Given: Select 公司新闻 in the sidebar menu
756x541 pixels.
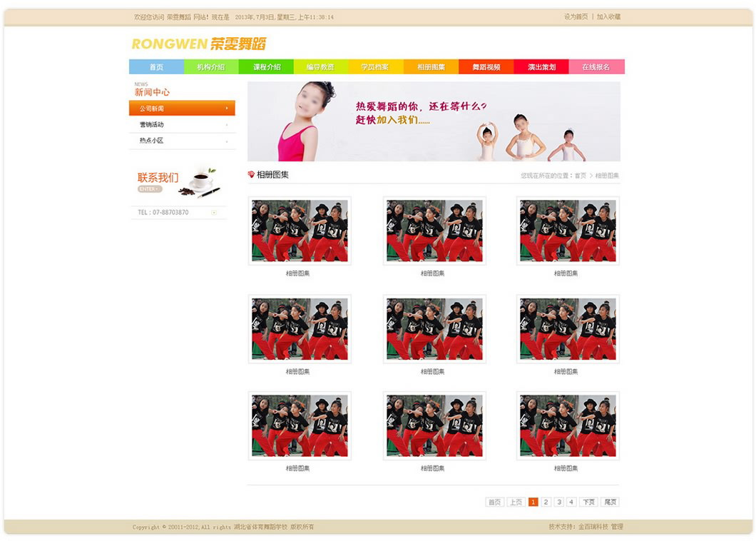Looking at the screenshot, I should point(182,108).
